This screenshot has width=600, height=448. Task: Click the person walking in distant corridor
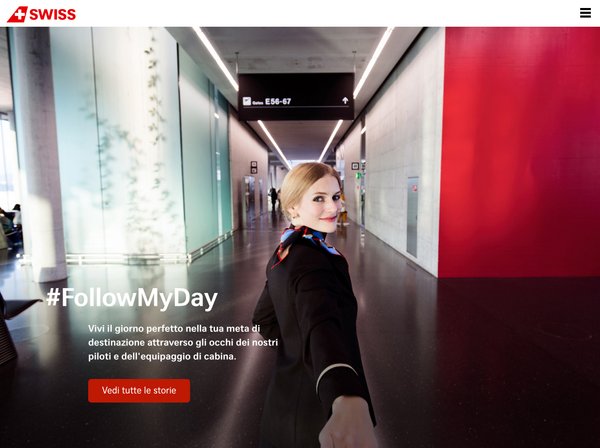273,199
